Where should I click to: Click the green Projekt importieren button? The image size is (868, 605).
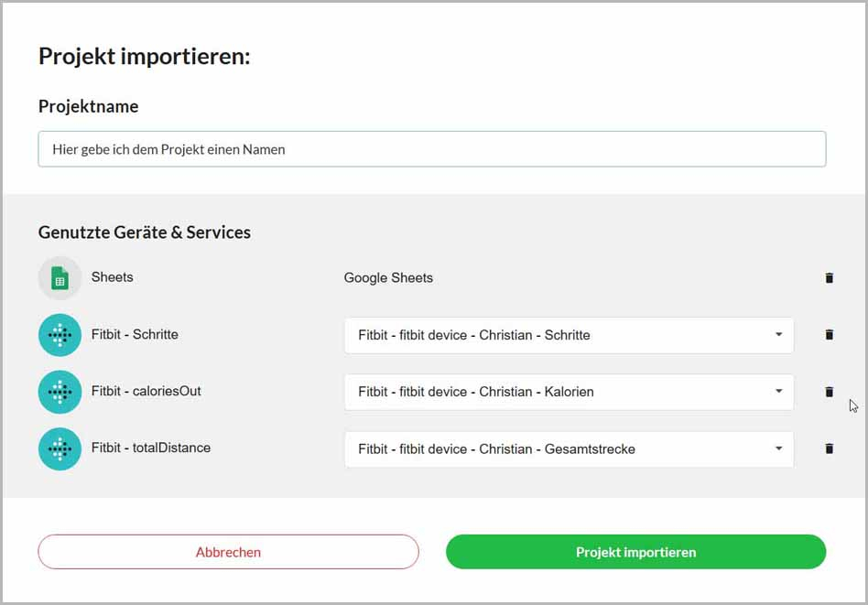coord(635,552)
